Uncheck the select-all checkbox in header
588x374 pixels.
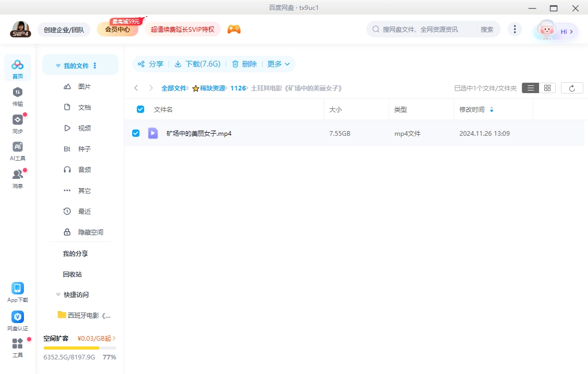click(140, 109)
